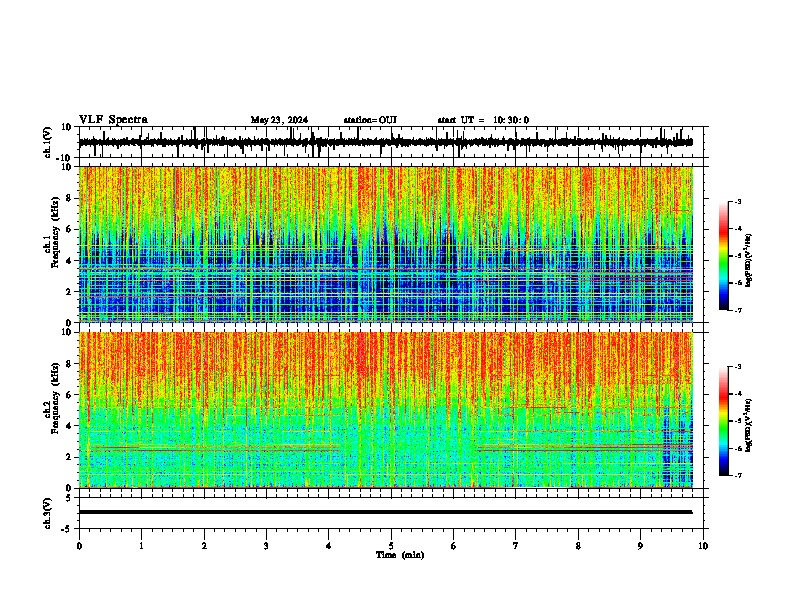The height and width of the screenshot is (612, 792).
Task: Click the ch.1 colorbar log(PSD) label
Action: (748, 260)
